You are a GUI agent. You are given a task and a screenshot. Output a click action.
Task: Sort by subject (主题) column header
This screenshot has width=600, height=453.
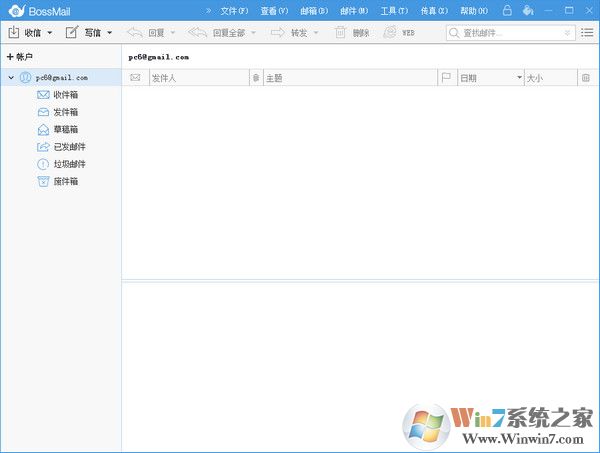point(350,78)
